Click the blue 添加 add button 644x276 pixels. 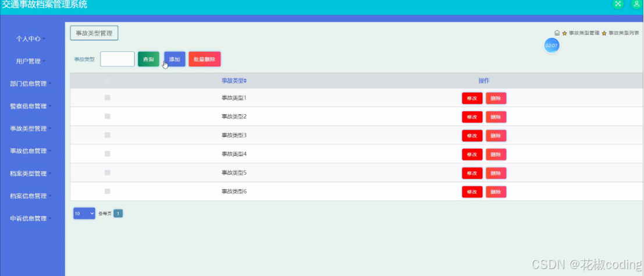tap(175, 59)
